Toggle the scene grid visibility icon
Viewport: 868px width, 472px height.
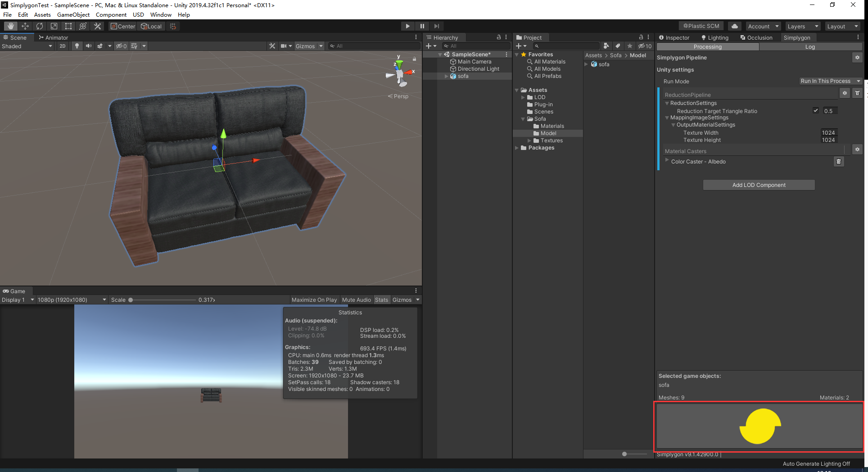pyautogui.click(x=134, y=46)
